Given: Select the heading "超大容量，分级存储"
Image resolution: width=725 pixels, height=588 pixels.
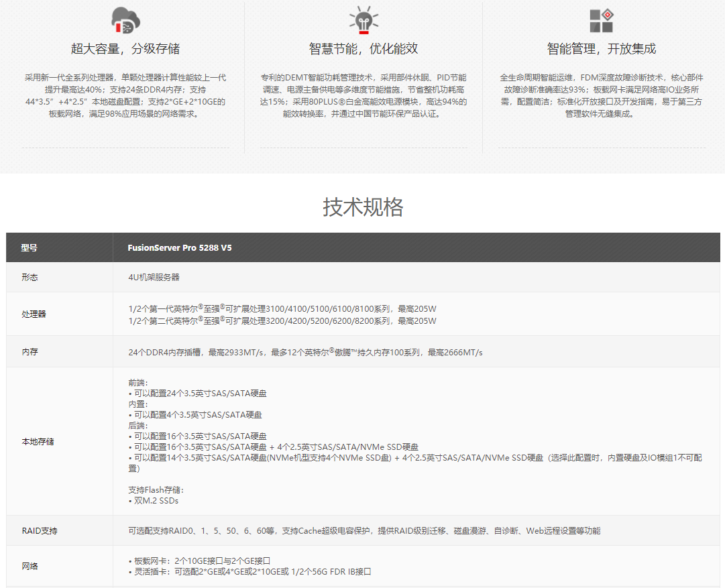Looking at the screenshot, I should (x=125, y=48).
